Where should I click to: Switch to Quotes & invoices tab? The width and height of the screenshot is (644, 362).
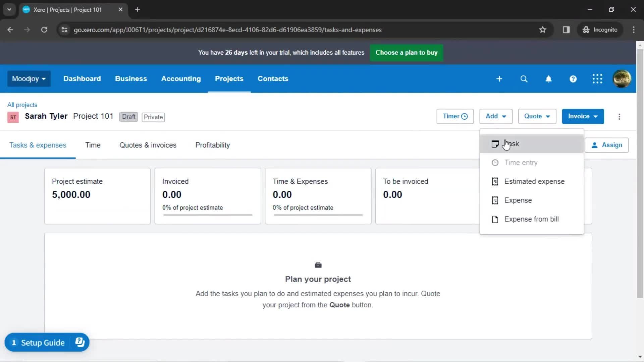(148, 145)
